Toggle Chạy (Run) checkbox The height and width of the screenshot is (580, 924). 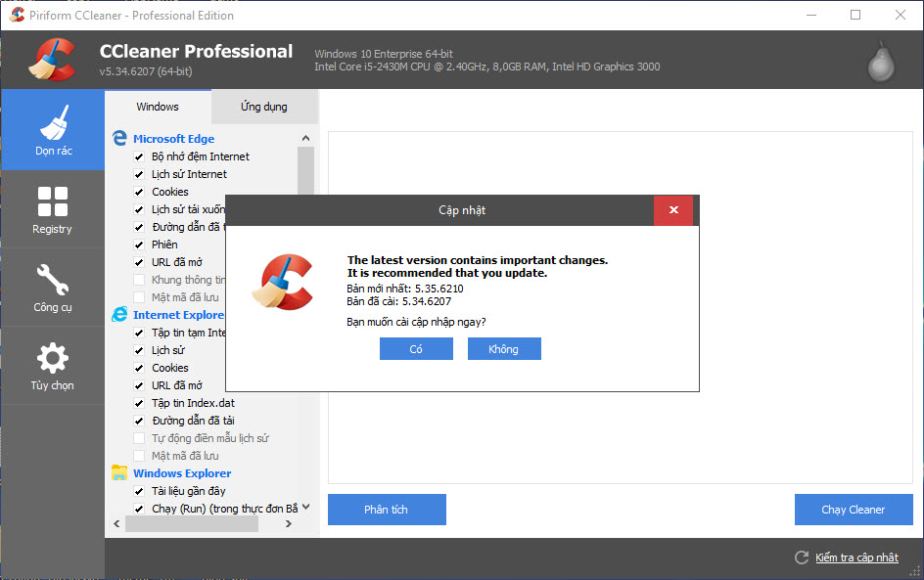point(139,509)
